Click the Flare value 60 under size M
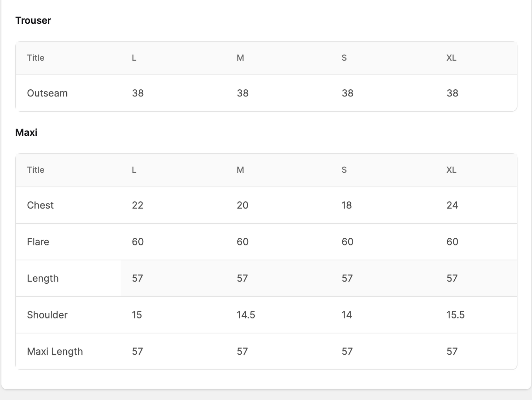Image resolution: width=532 pixels, height=400 pixels. tap(243, 242)
